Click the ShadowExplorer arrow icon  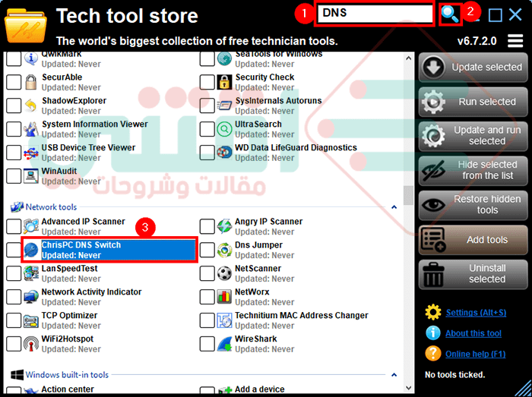(x=31, y=106)
